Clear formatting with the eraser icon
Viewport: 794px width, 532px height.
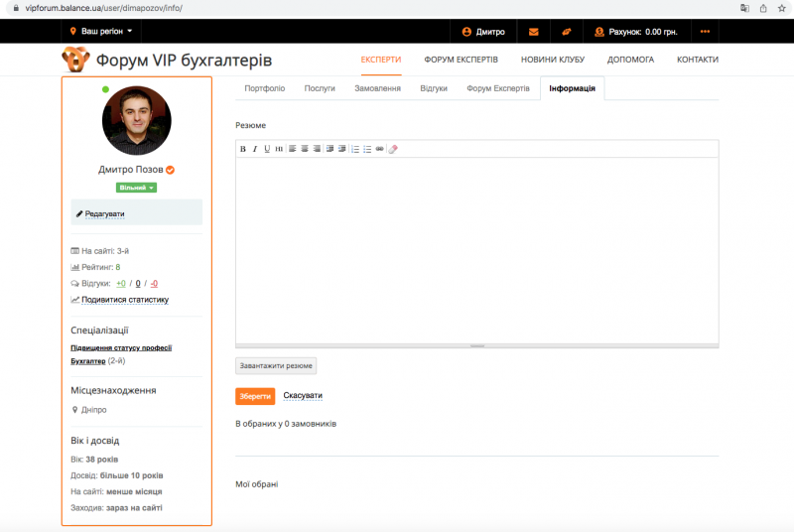(x=393, y=149)
